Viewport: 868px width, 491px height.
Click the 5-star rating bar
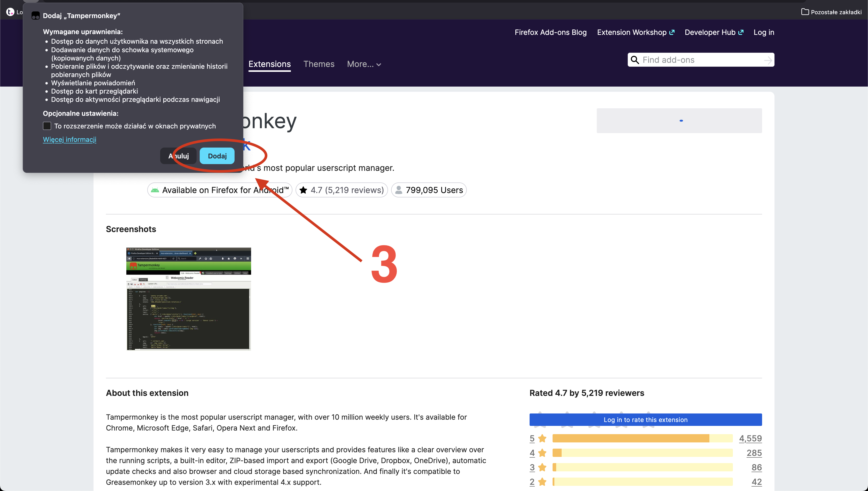642,438
